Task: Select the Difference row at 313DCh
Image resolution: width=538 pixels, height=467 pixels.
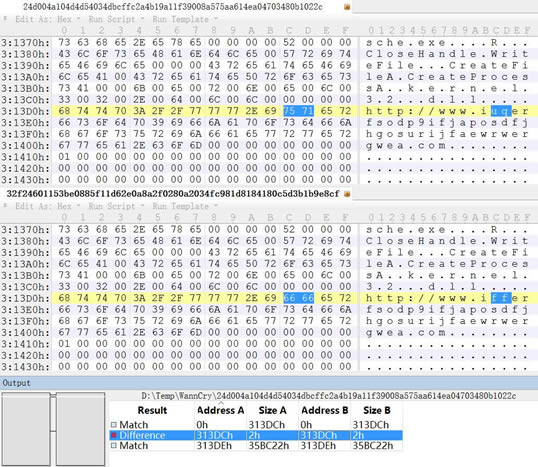Action: pyautogui.click(x=256, y=435)
